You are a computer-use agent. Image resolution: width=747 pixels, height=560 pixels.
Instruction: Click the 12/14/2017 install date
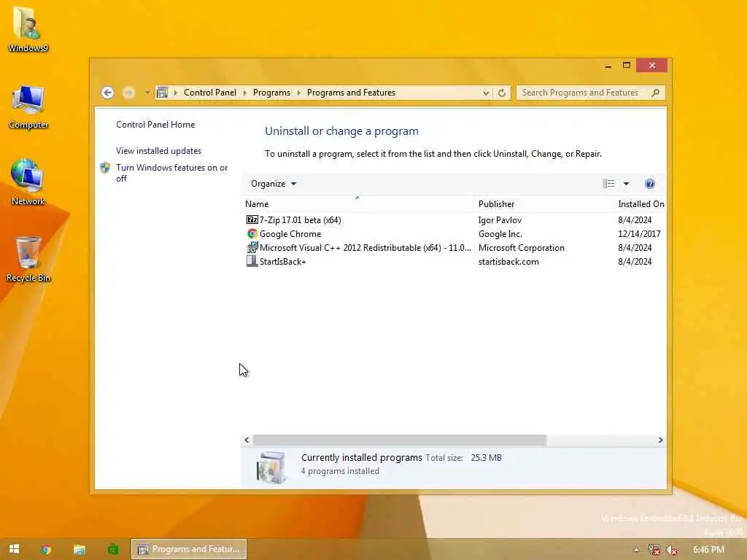[639, 234]
